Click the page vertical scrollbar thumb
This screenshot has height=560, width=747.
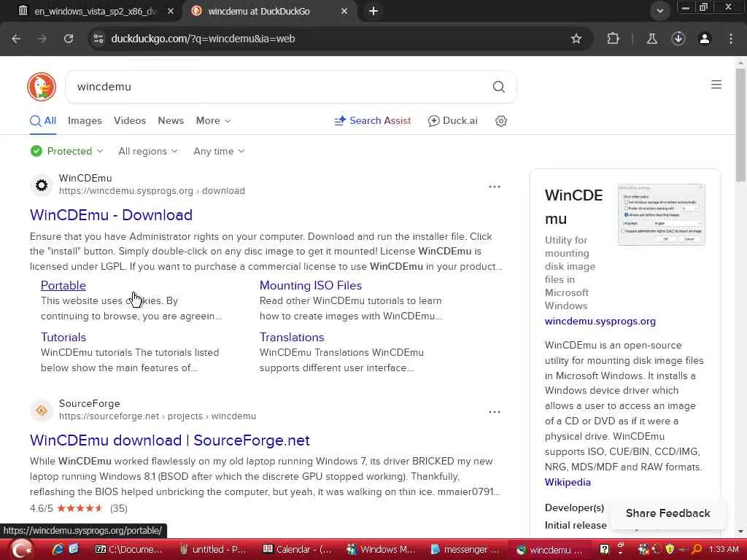(740, 125)
